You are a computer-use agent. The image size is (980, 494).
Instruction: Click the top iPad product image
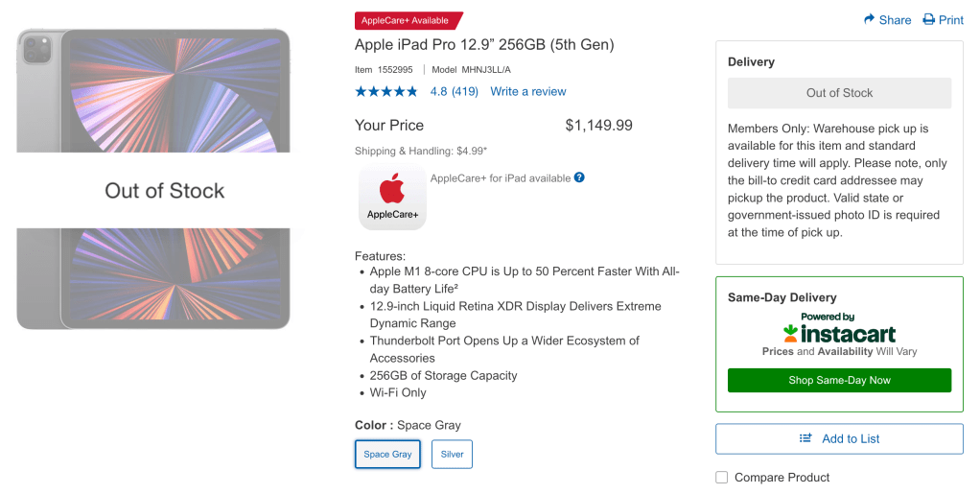pyautogui.click(x=153, y=90)
